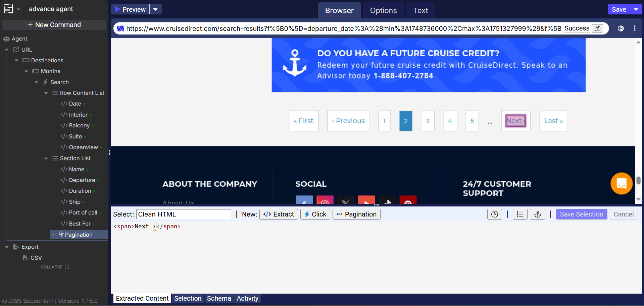Click the clock history icon in selection toolbar
644x306 pixels.
[x=494, y=214]
